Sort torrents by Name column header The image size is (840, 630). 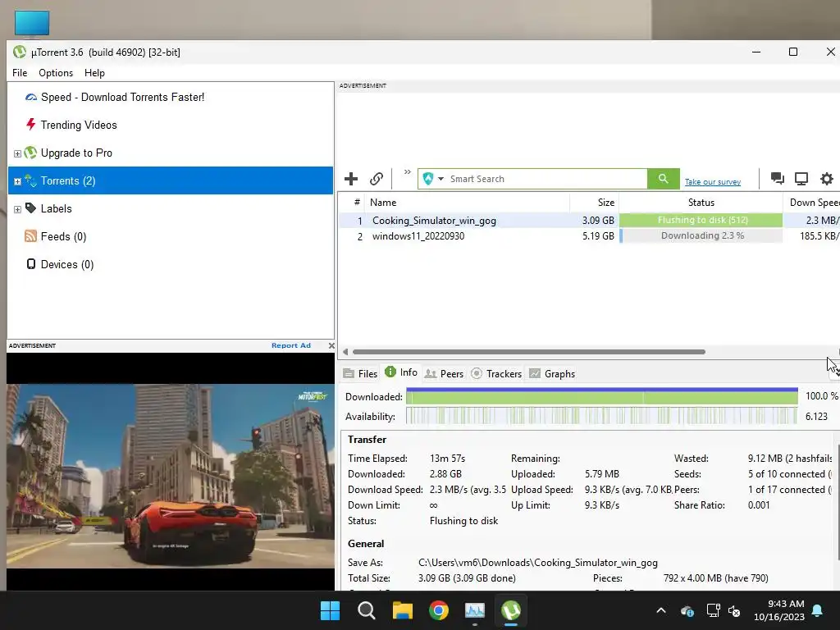[467, 203]
